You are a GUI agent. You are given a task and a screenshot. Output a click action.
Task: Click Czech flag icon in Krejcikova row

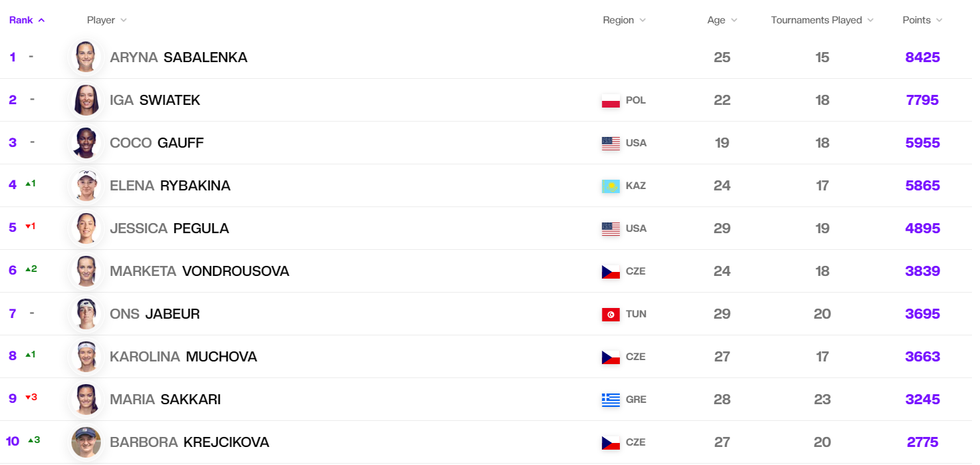coord(611,443)
